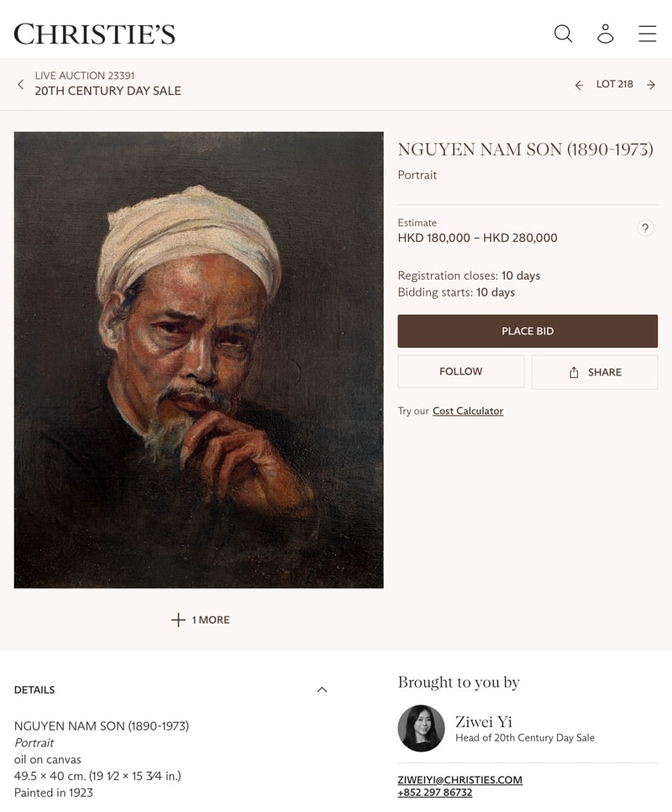672x812 pixels.
Task: Follow this lot
Action: (x=460, y=371)
